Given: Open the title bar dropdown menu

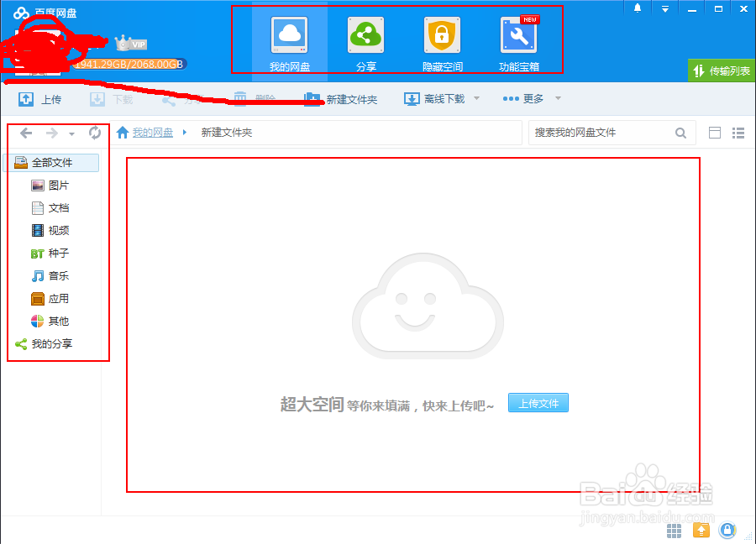Looking at the screenshot, I should (x=665, y=8).
